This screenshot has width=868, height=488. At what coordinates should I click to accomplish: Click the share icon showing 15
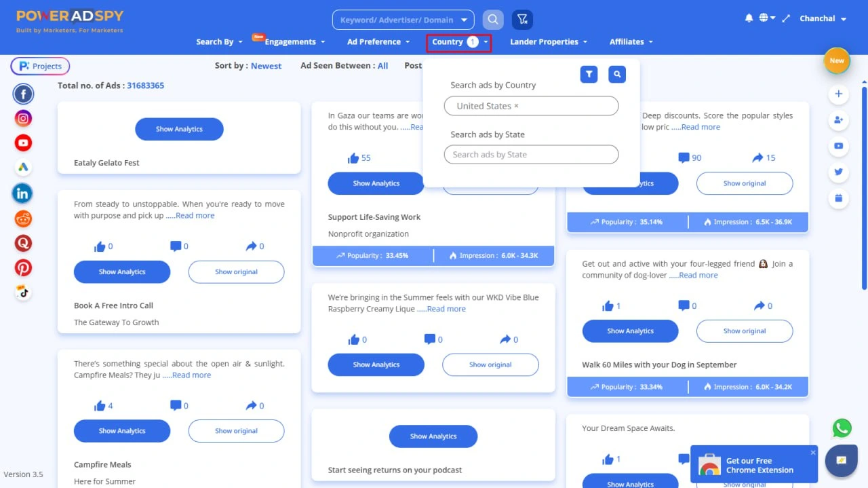tap(758, 157)
